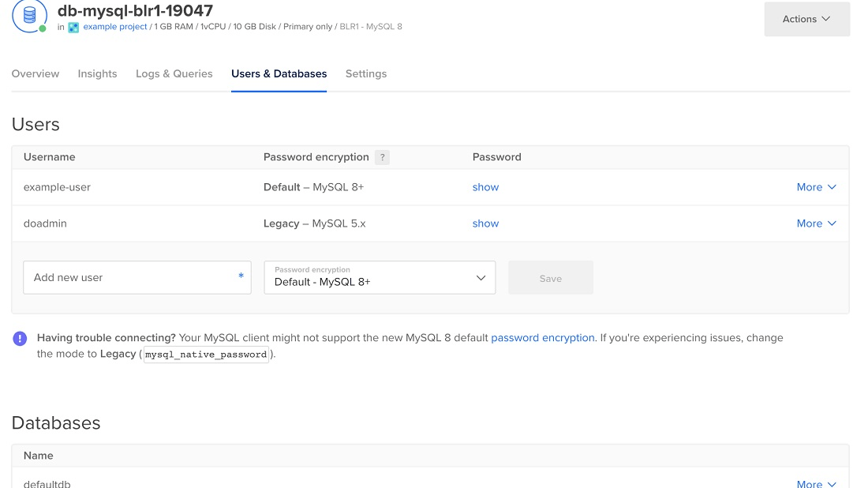This screenshot has height=488, width=868.
Task: Open the Settings tab
Action: pyautogui.click(x=366, y=73)
